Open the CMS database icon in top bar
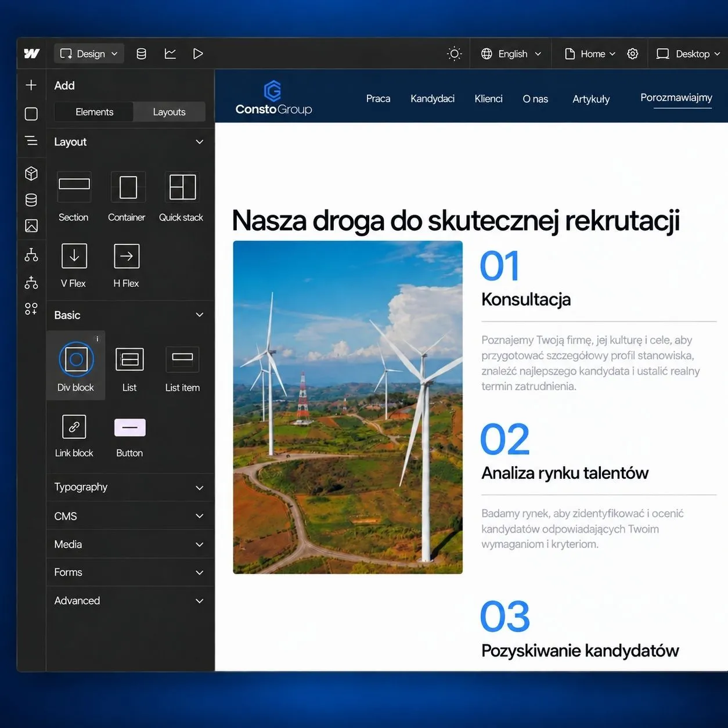Viewport: 728px width, 728px height. 141,53
